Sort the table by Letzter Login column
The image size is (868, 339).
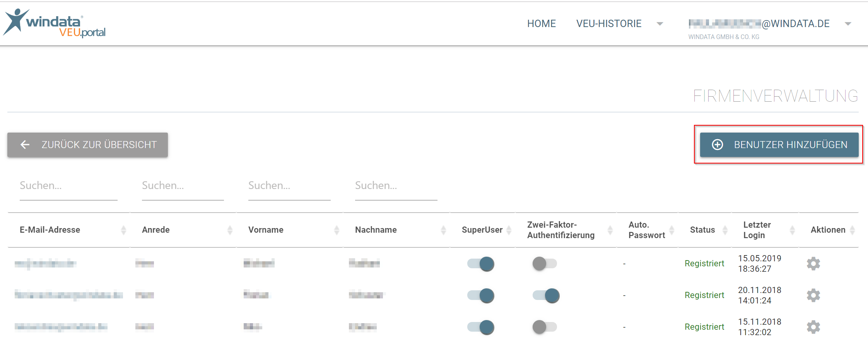[792, 230]
